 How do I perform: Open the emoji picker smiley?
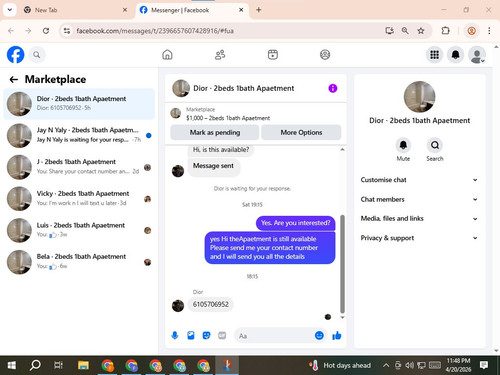[319, 335]
